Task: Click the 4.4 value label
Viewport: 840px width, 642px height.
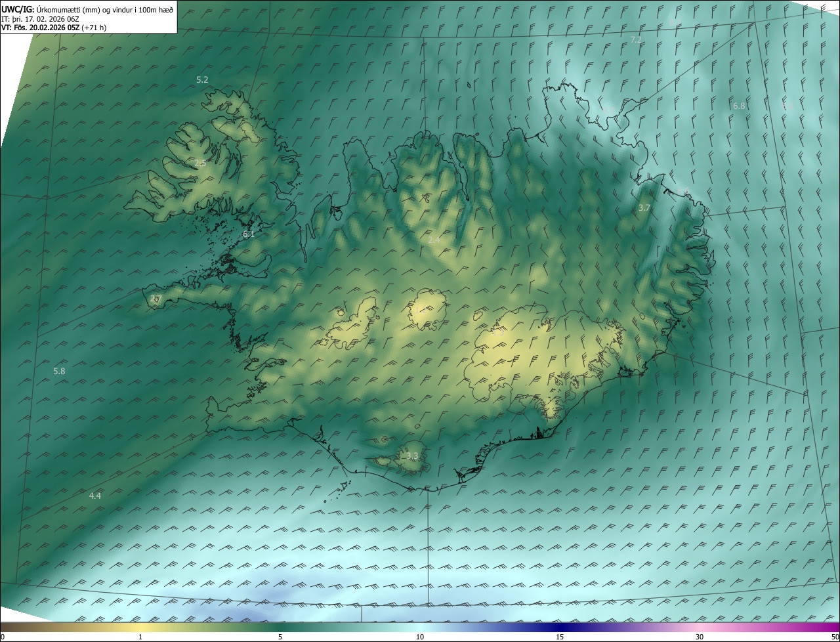Action: (x=95, y=496)
